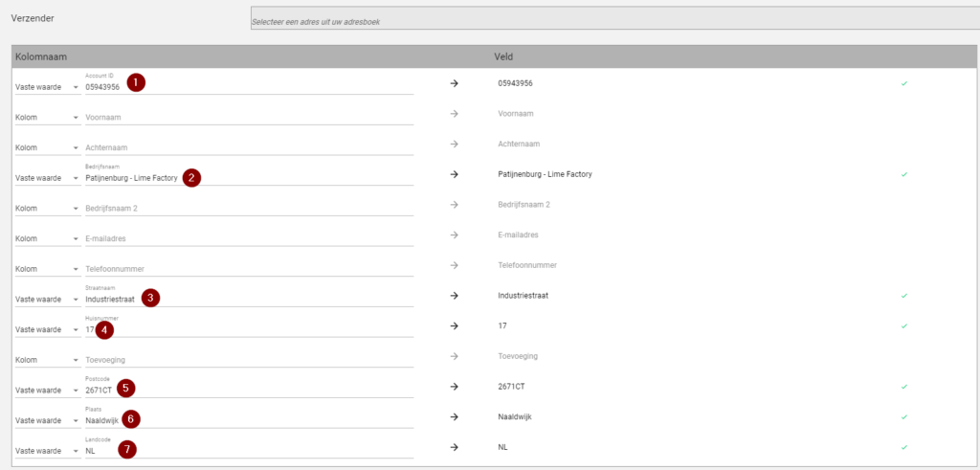Open the address book selector for Verzender
This screenshot has width=980, height=470.
pyautogui.click(x=612, y=20)
